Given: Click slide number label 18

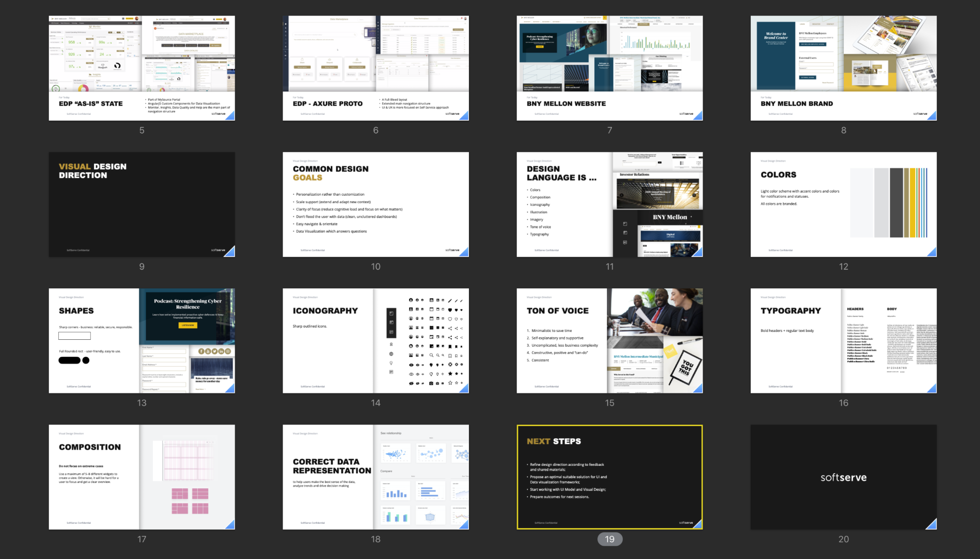Looking at the screenshot, I should (x=376, y=539).
